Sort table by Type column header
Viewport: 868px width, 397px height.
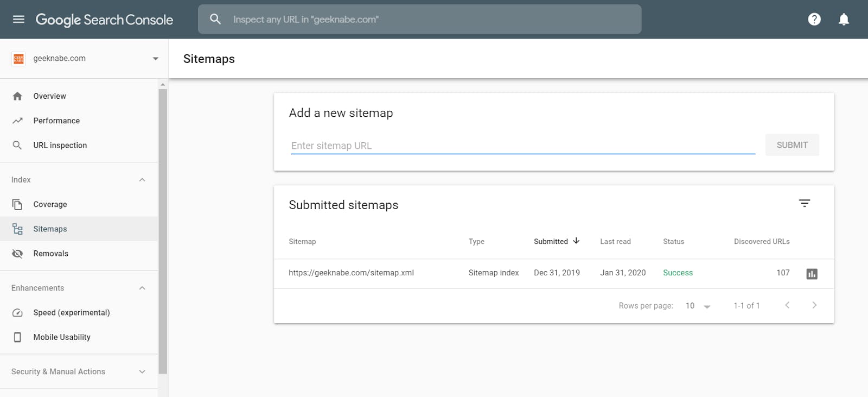point(476,242)
